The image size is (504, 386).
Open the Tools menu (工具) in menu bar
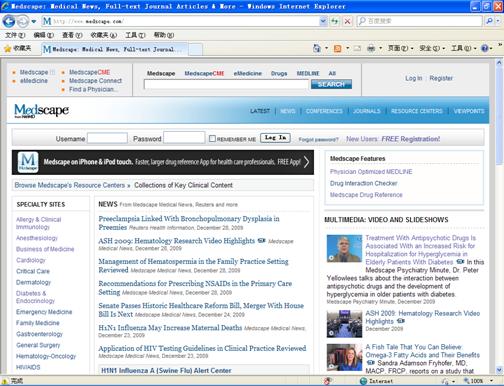click(x=135, y=35)
